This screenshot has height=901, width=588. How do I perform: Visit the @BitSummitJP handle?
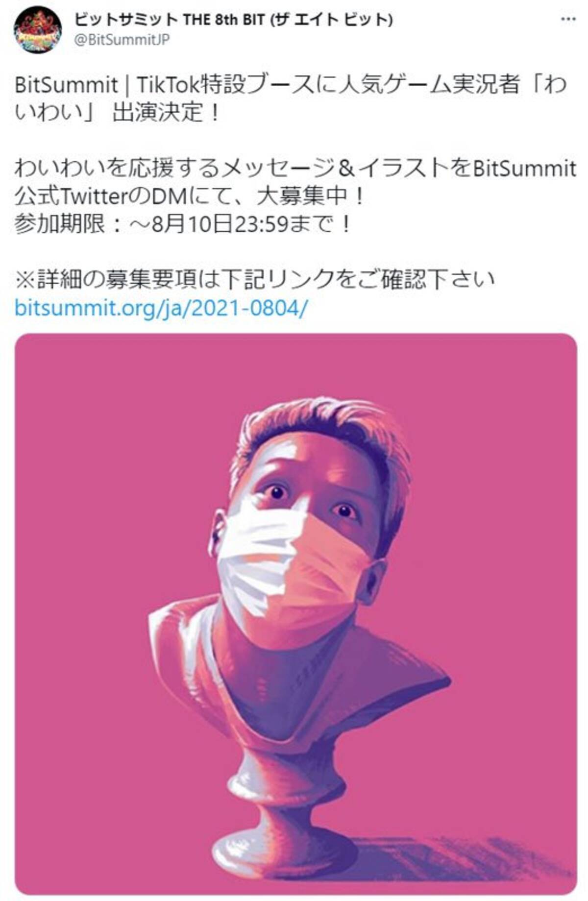122,40
